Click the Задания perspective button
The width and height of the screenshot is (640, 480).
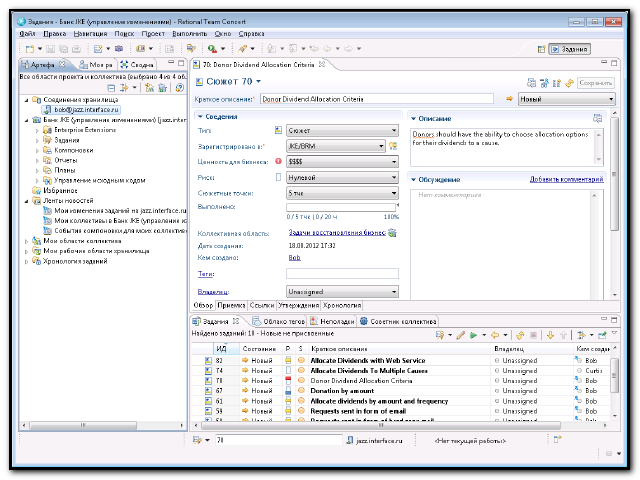[569, 49]
